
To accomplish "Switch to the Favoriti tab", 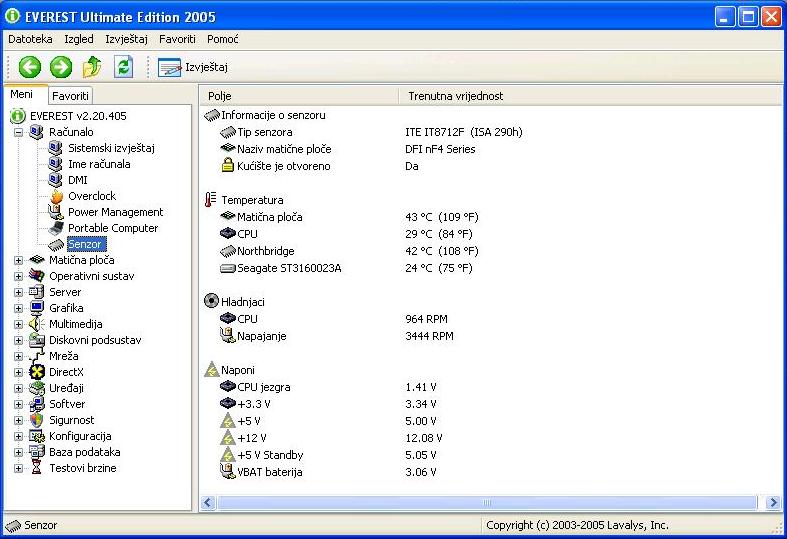I will point(70,96).
